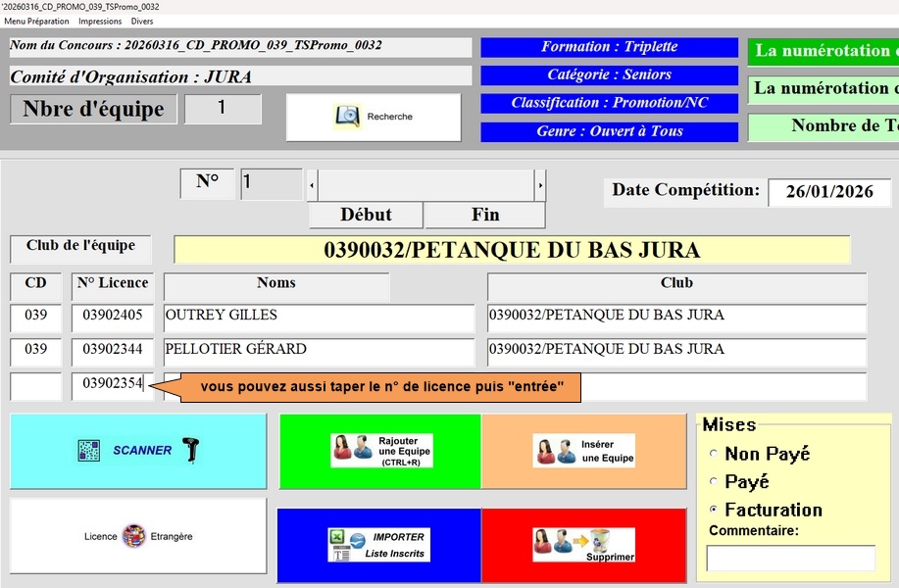
Task: Click the left arrow of team scrollbar
Action: [x=313, y=184]
